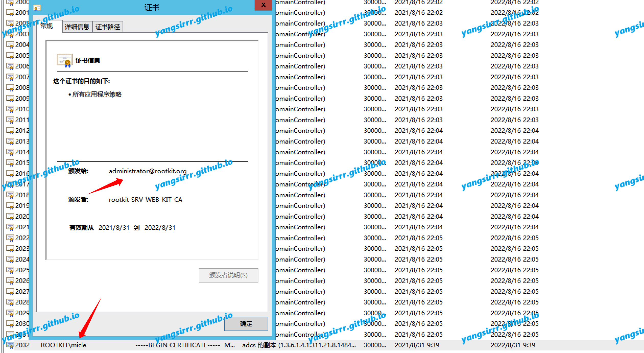Click certificate icon for request 2001
The width and height of the screenshot is (644, 353).
[x=10, y=13]
